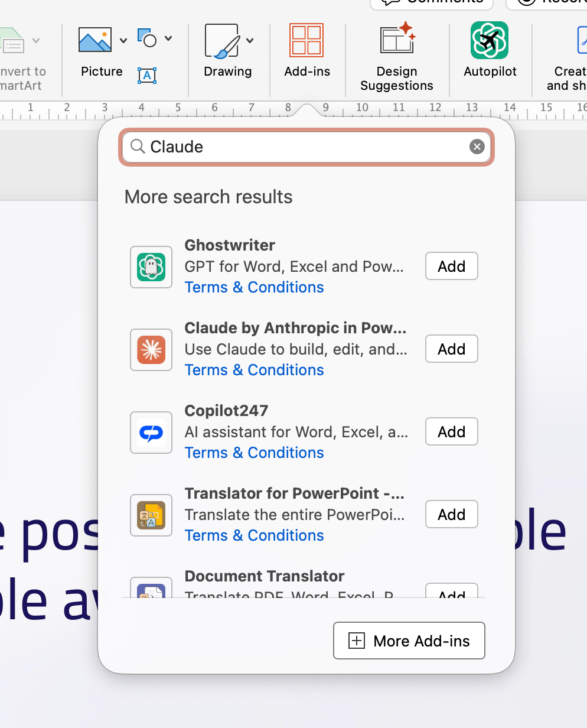Click in the Claude search field
This screenshot has width=587, height=728.
pyautogui.click(x=306, y=147)
